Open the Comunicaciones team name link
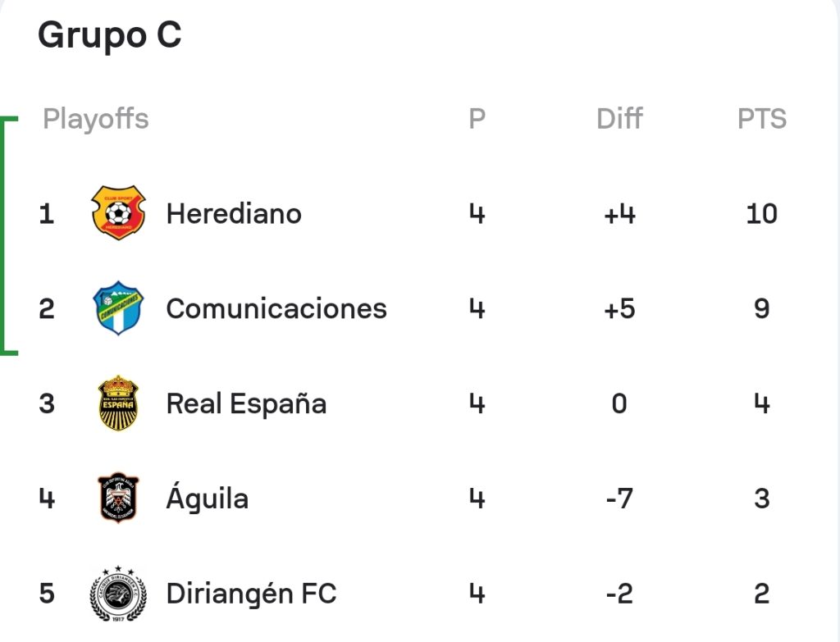The height and width of the screenshot is (642, 840). 276,309
